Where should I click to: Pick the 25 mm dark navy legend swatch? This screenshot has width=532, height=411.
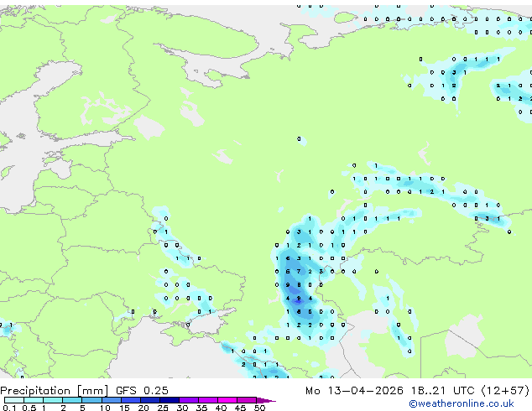pyautogui.click(x=170, y=400)
